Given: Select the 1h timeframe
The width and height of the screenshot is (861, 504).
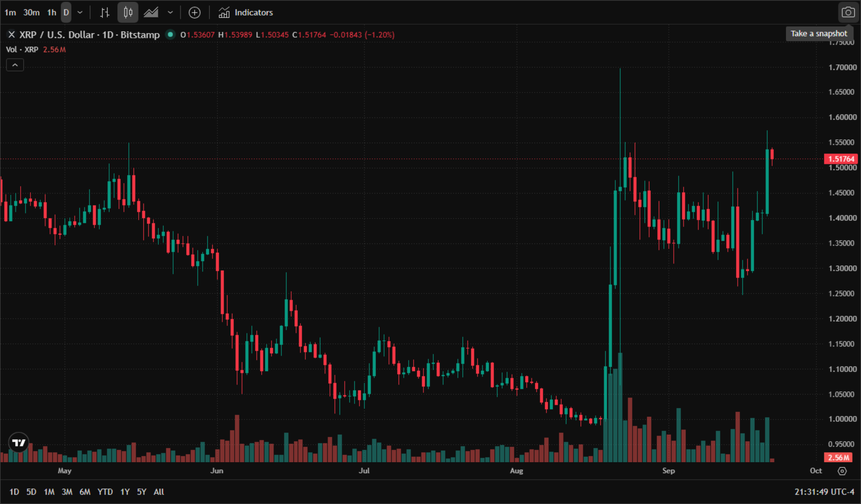Looking at the screenshot, I should pos(52,13).
